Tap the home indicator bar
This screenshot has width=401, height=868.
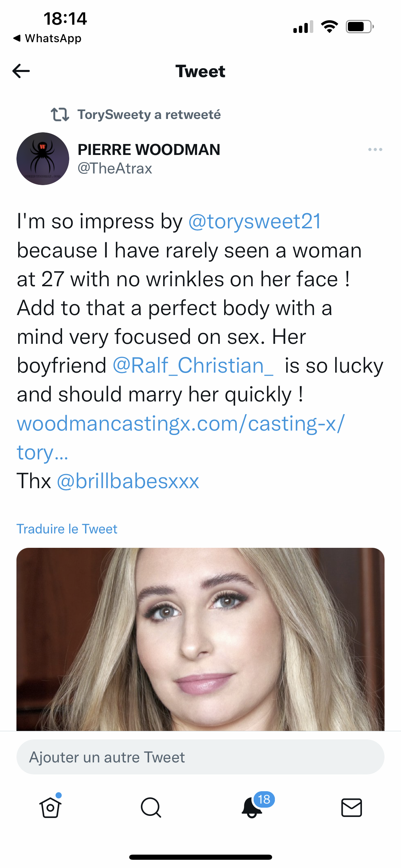(200, 857)
